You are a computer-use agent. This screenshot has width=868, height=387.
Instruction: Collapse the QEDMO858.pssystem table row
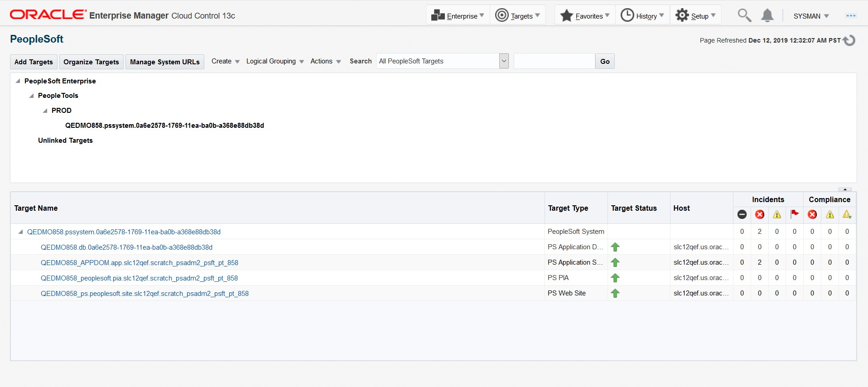(21, 232)
